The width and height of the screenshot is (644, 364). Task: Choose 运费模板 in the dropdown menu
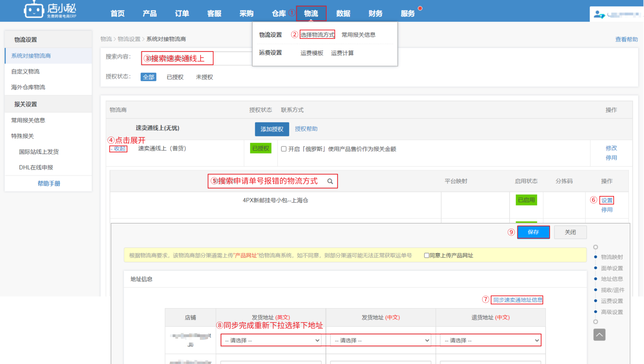point(312,53)
